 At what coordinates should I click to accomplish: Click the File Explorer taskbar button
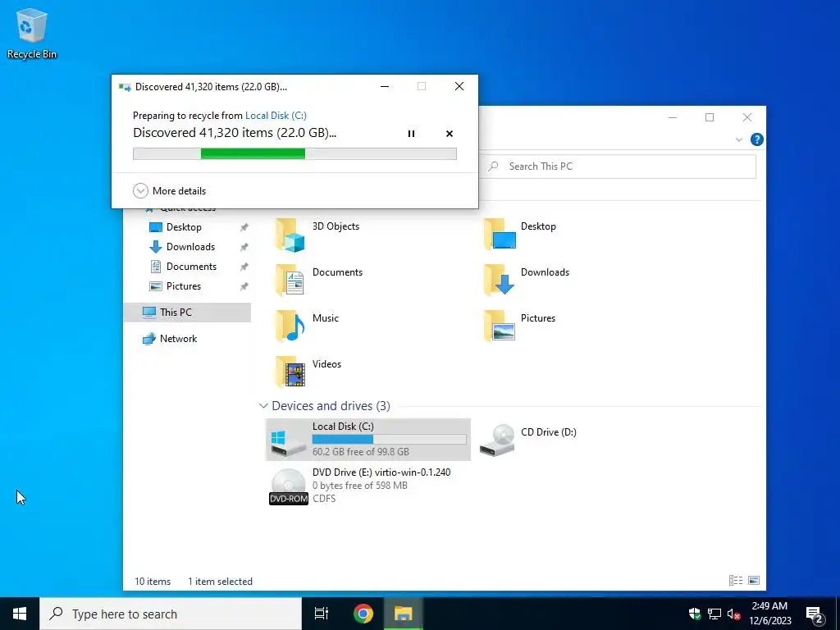point(403,614)
